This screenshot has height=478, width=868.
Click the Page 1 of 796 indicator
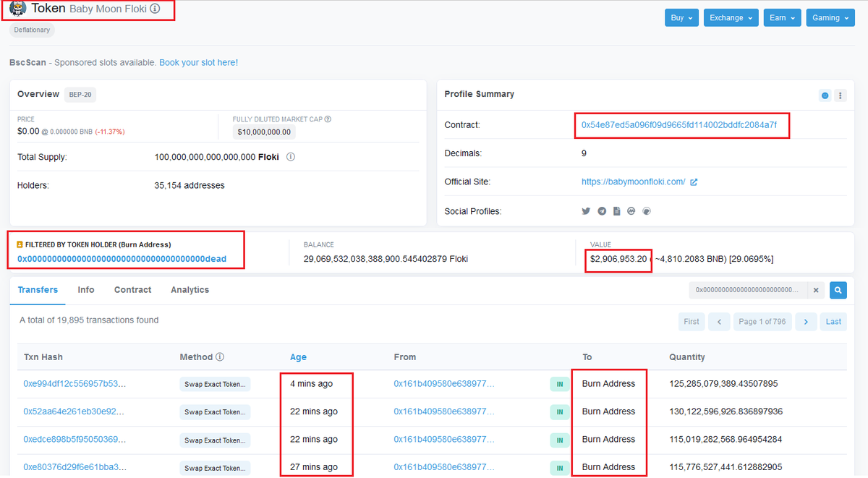[x=762, y=322]
